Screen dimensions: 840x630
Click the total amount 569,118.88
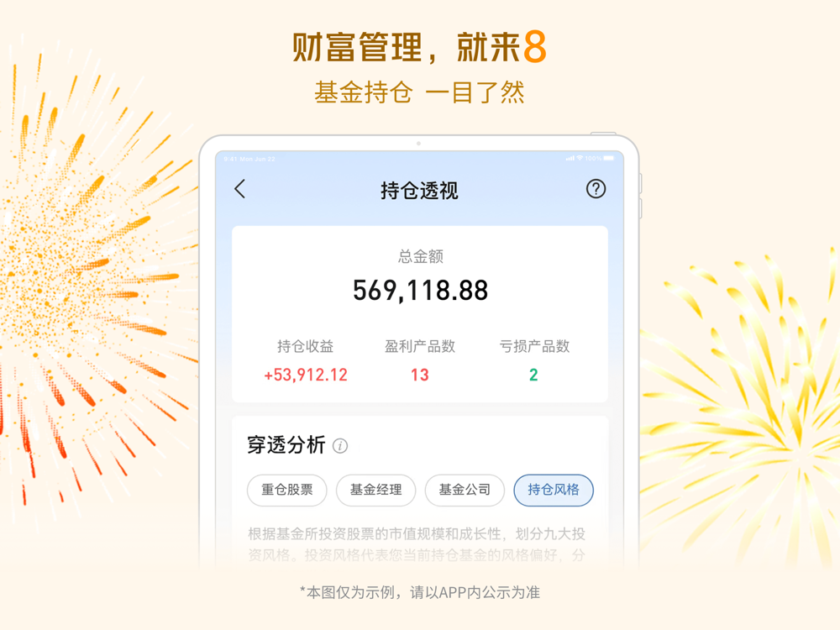(421, 291)
